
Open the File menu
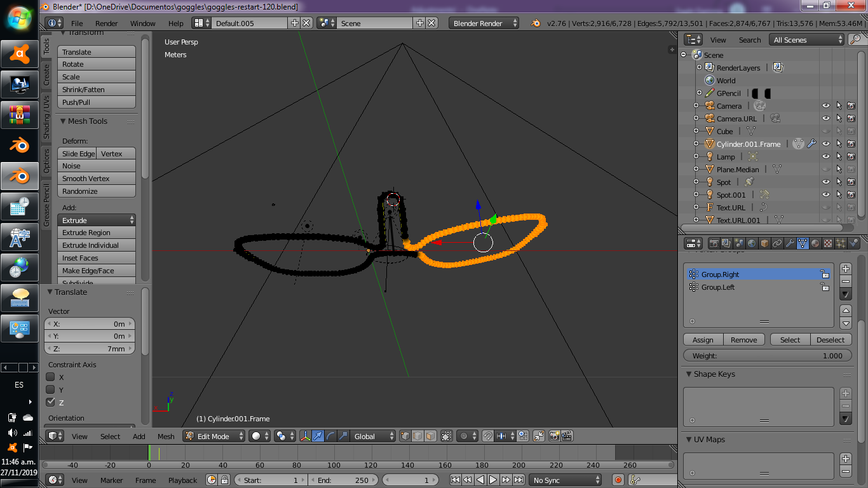click(x=76, y=23)
